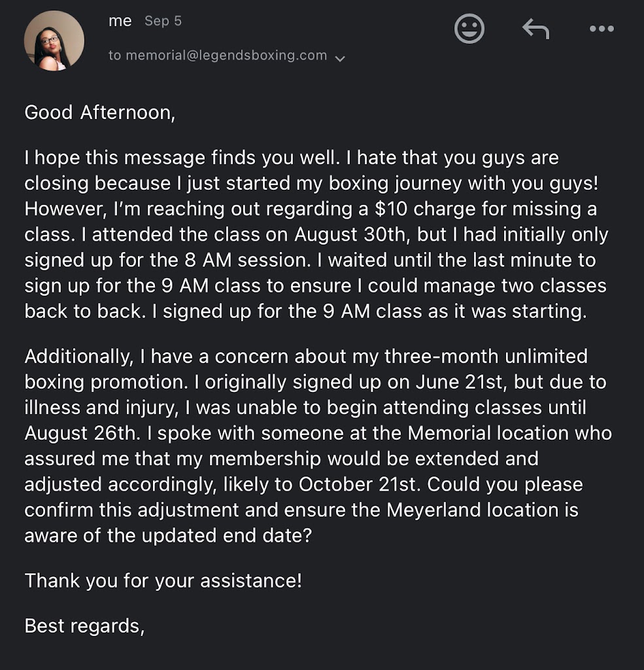Add an emoji reaction to the email

coord(469,29)
